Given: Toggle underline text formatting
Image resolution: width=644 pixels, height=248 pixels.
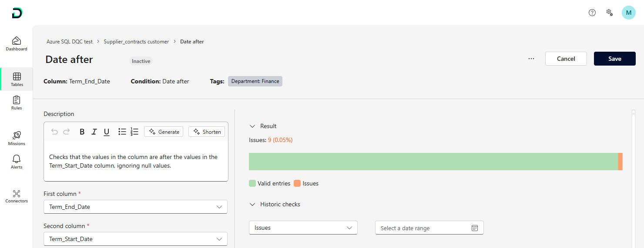Looking at the screenshot, I should tap(107, 132).
